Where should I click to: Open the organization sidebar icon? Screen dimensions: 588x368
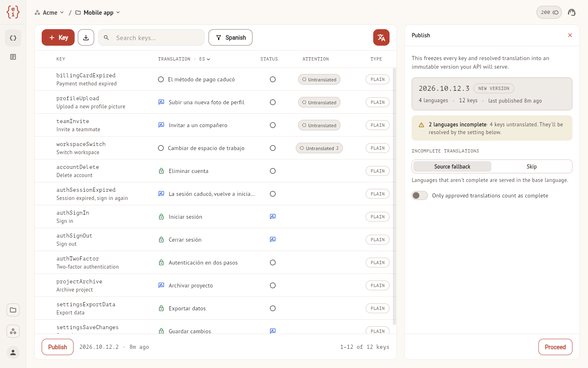tap(13, 331)
